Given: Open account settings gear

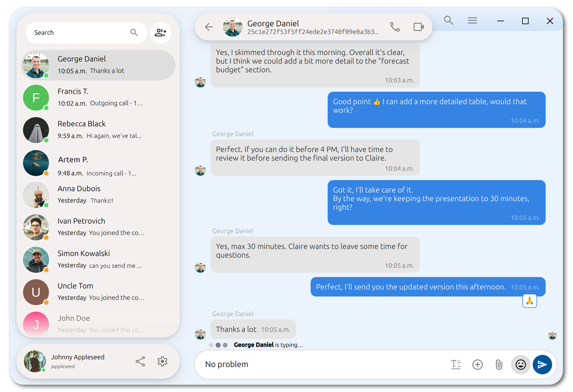Looking at the screenshot, I should (x=162, y=361).
